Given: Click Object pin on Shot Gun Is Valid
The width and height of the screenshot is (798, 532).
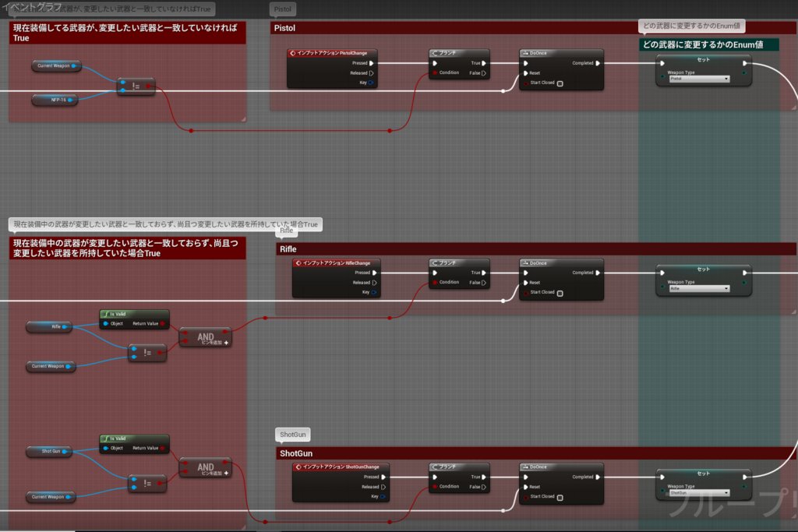Looking at the screenshot, I should [x=106, y=448].
